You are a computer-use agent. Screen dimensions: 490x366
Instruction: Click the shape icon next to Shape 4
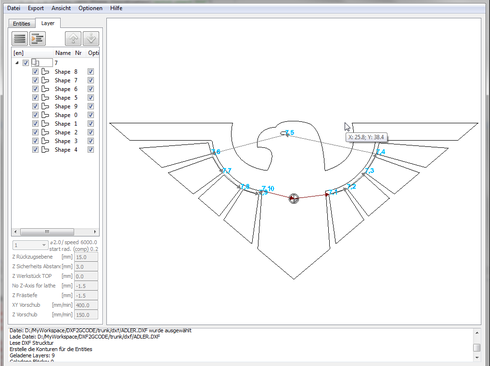click(45, 150)
